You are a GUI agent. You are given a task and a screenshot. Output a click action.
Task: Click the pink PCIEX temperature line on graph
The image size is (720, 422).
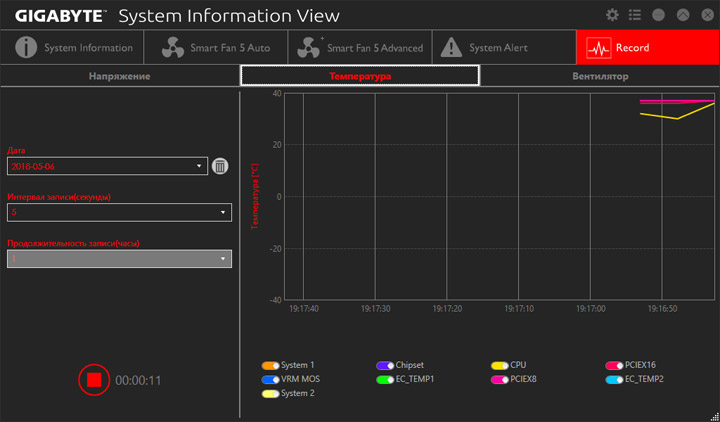pos(677,101)
